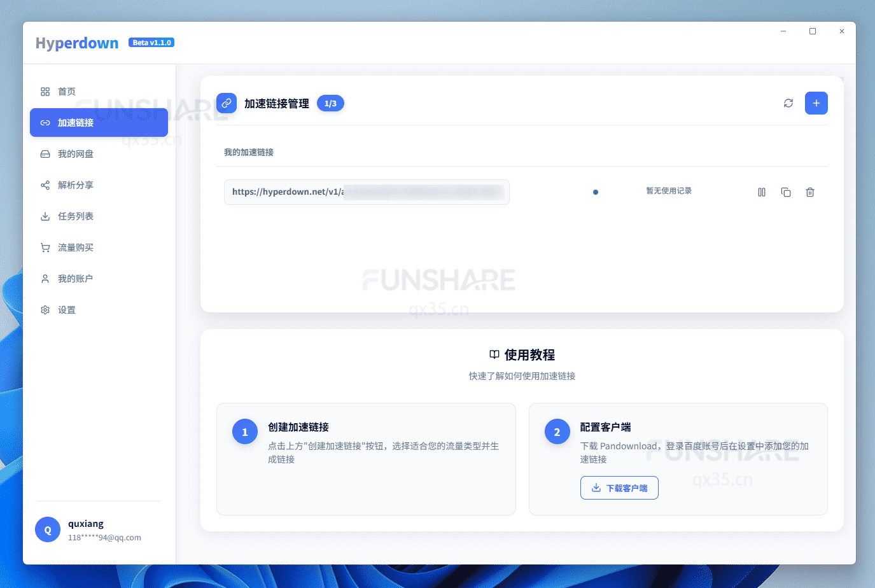Open 解析分享 section

99,185
